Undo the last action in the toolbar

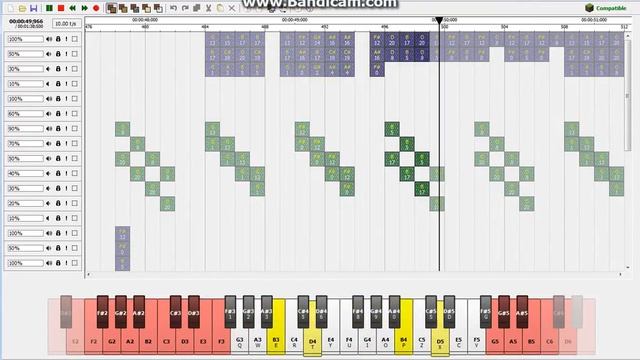point(173,8)
